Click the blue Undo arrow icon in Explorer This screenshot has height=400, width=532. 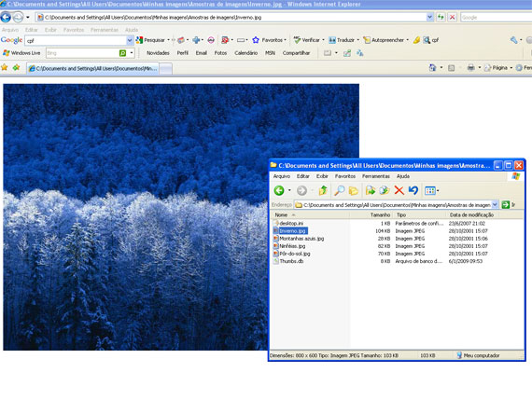tap(413, 190)
